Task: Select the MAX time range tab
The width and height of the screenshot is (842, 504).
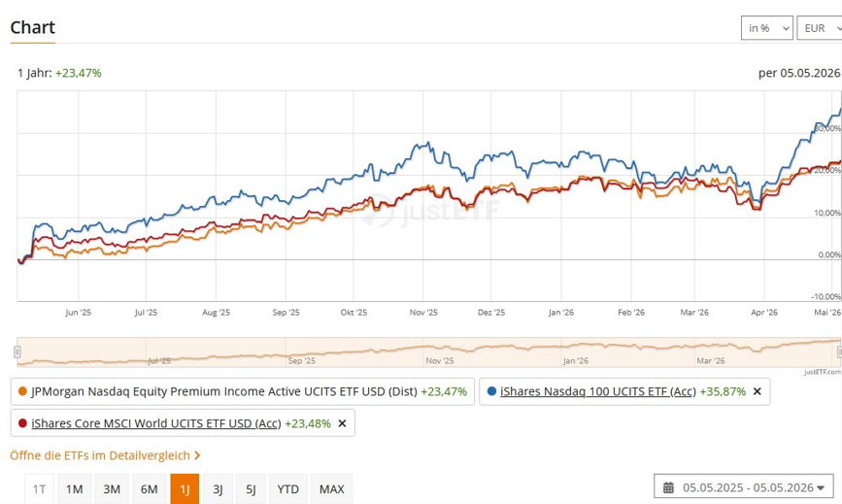Action: (331, 489)
